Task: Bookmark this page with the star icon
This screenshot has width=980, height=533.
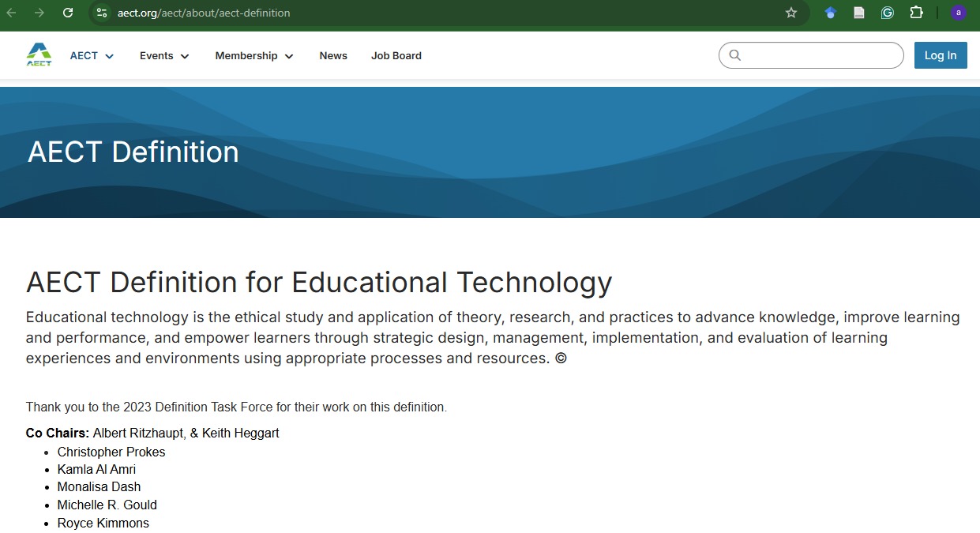Action: coord(791,13)
